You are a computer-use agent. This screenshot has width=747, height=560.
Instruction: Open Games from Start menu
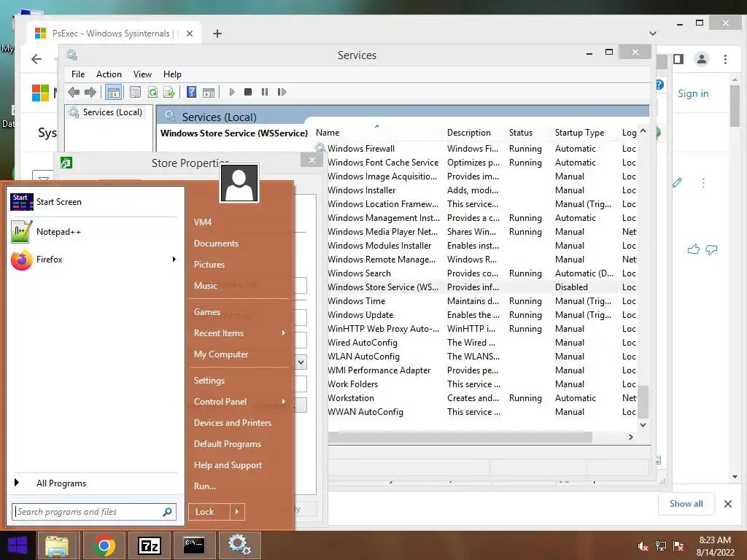206,312
